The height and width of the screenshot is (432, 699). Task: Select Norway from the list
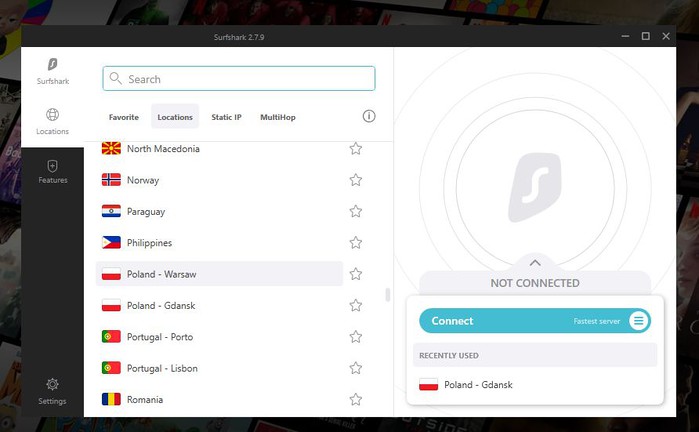coord(219,180)
